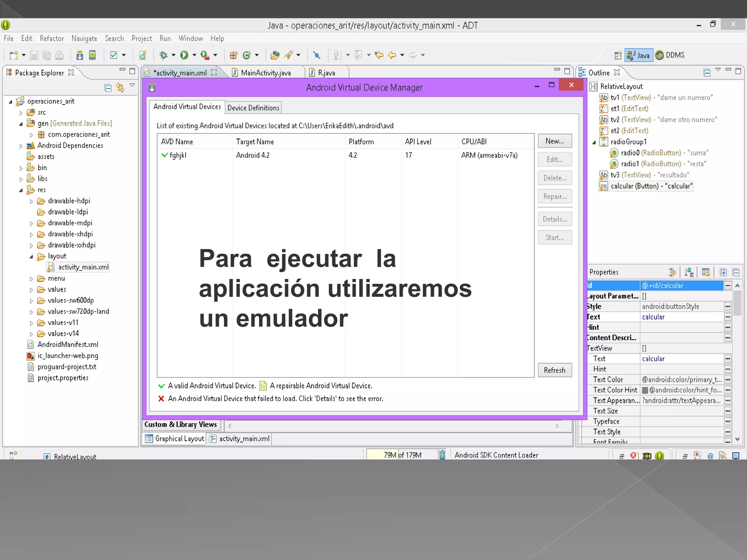Open the File menu

[9, 38]
